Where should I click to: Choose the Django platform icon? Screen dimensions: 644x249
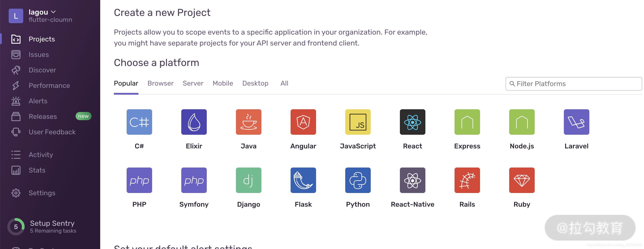coord(248,180)
